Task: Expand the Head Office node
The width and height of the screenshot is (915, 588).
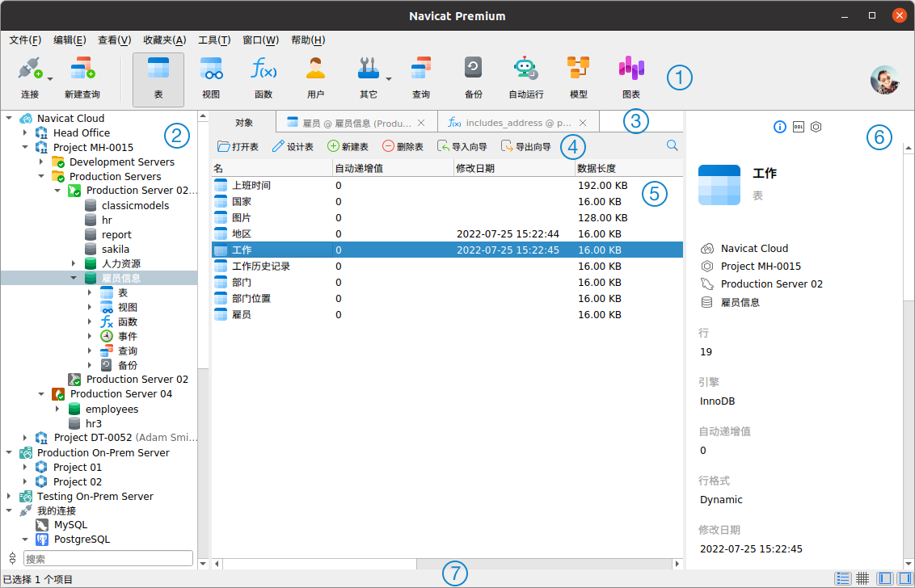Action: coord(25,132)
